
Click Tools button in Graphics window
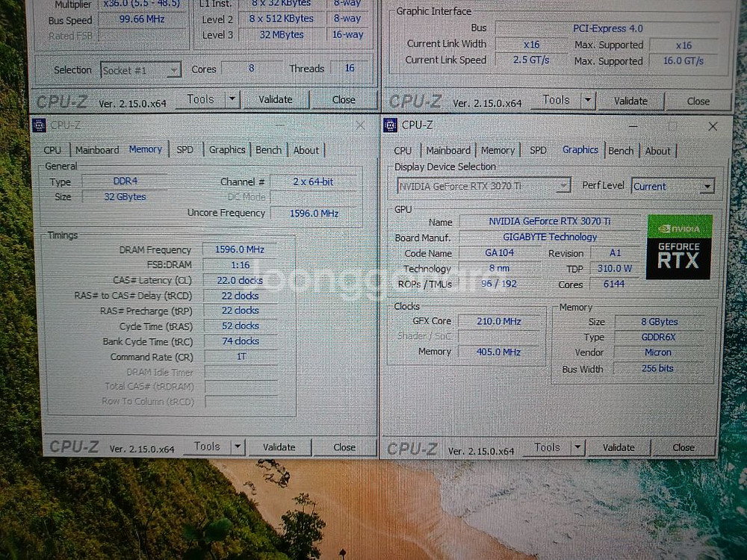coord(547,447)
